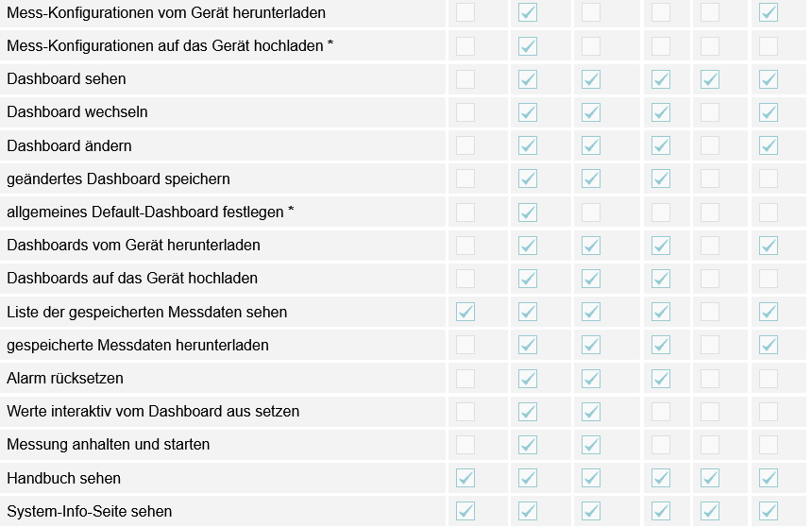Uncheck last-column box for 'System-Info-Seite sehen'
The image size is (812, 527).
(x=769, y=512)
